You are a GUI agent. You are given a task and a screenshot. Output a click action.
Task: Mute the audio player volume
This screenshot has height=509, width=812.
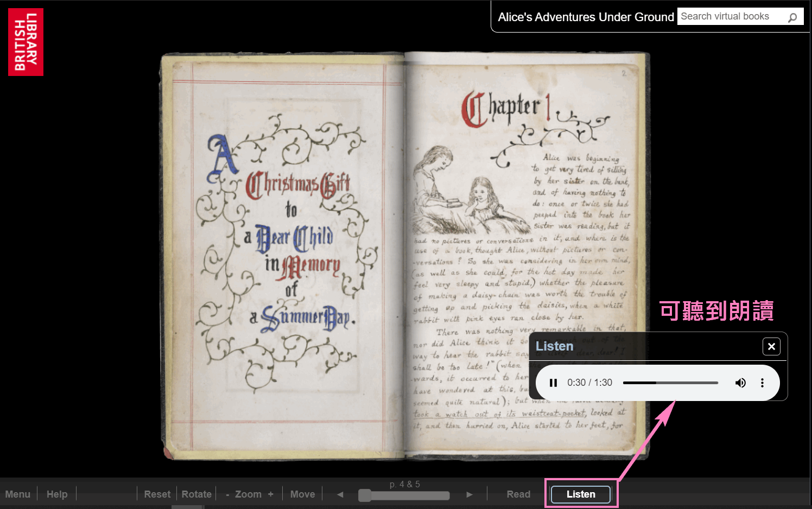click(740, 383)
